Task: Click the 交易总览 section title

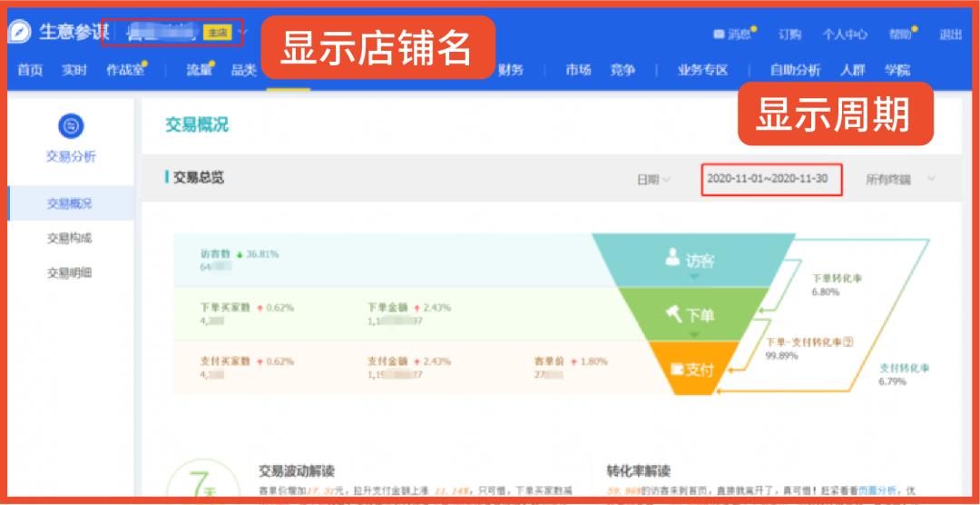Action: pyautogui.click(x=199, y=178)
